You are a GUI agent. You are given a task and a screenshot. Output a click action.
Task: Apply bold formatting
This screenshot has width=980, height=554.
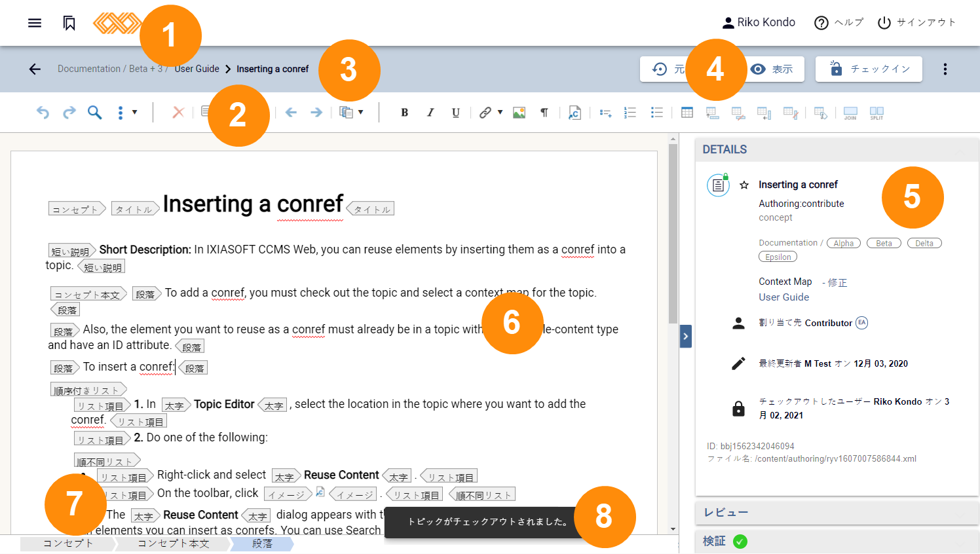coord(404,113)
